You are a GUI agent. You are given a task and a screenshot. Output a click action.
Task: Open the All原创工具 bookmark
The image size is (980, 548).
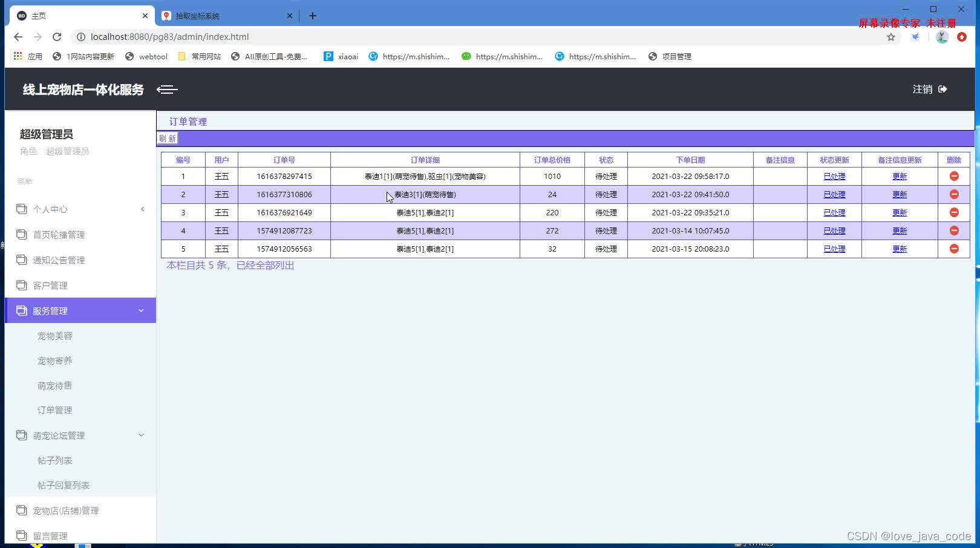point(269,56)
